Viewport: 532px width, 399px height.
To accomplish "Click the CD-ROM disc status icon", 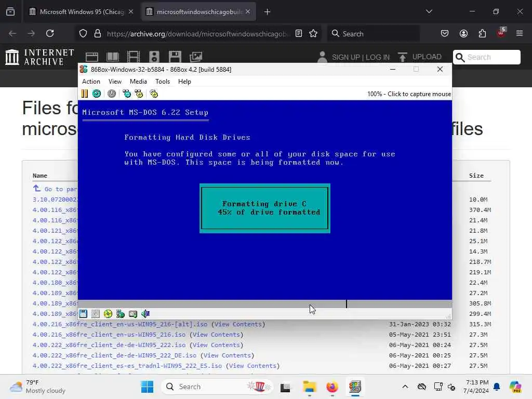I will click(108, 314).
